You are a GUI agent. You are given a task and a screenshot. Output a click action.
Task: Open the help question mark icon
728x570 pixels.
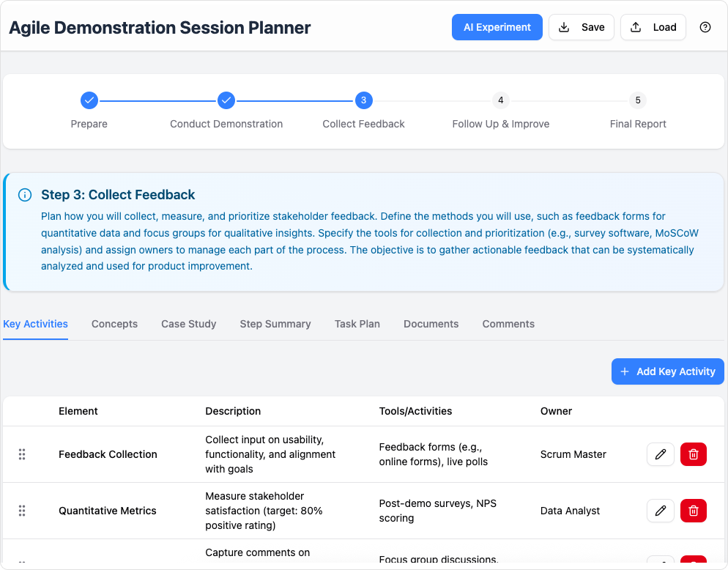coord(705,27)
